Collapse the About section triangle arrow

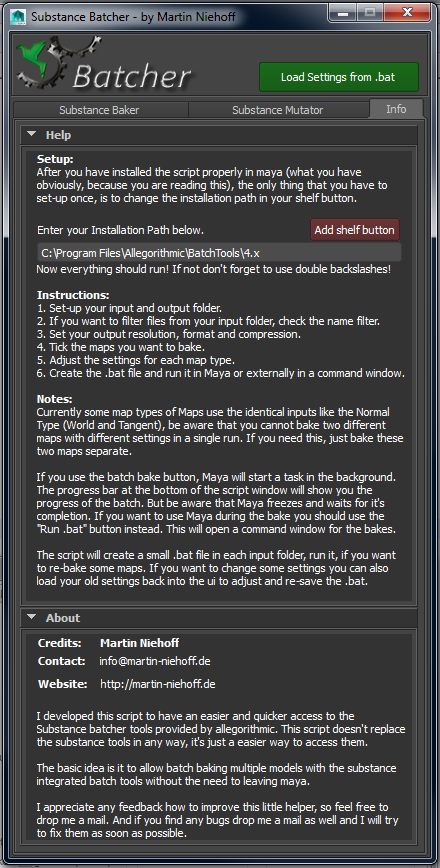click(32, 617)
